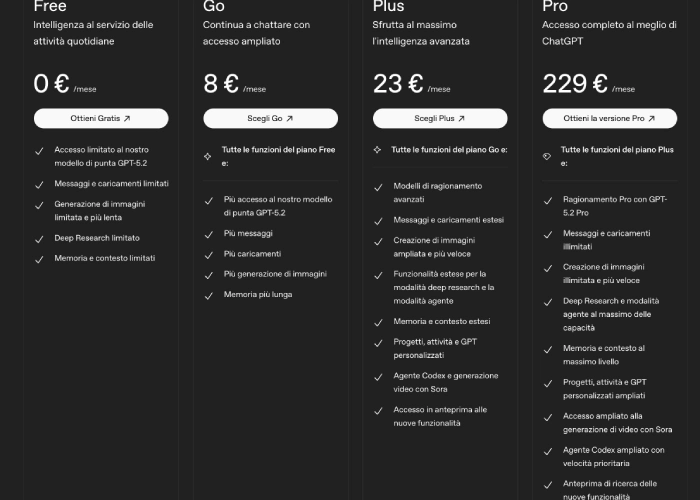Viewport: 700px width, 500px height.
Task: Click checkmark beside Ragionamento Pro con GPT-5.2 Pro
Action: (x=548, y=200)
